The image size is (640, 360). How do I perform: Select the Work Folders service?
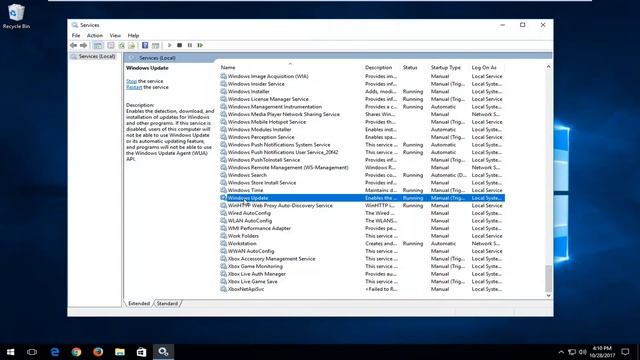362,236
